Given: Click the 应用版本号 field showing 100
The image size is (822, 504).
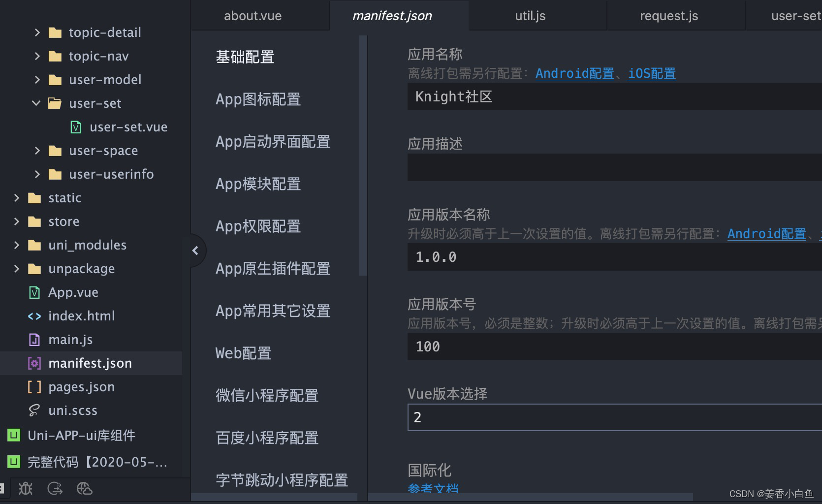Looking at the screenshot, I should pyautogui.click(x=615, y=346).
